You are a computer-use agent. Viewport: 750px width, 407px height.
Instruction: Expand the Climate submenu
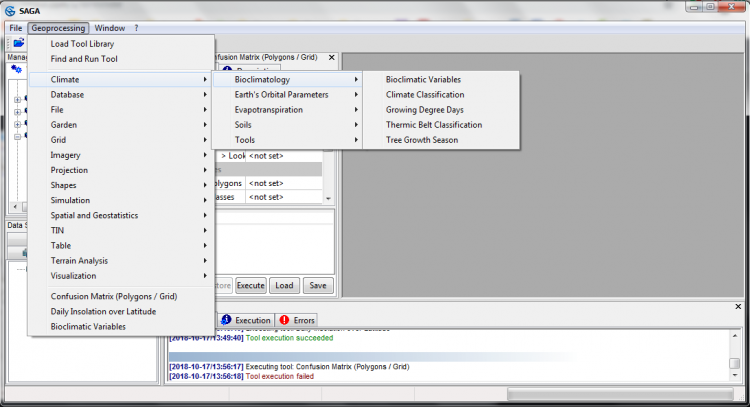(121, 79)
